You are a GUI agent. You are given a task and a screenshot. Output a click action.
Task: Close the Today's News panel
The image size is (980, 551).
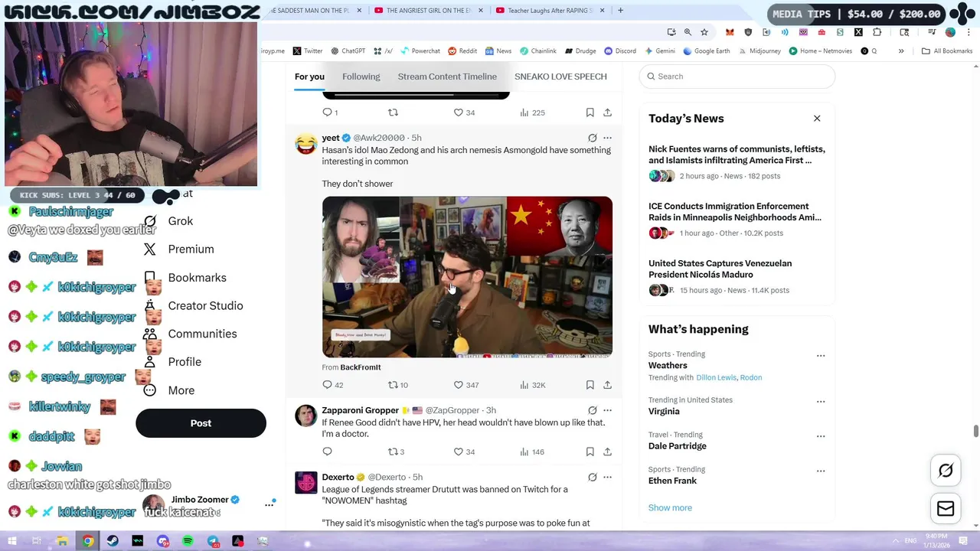[817, 119]
